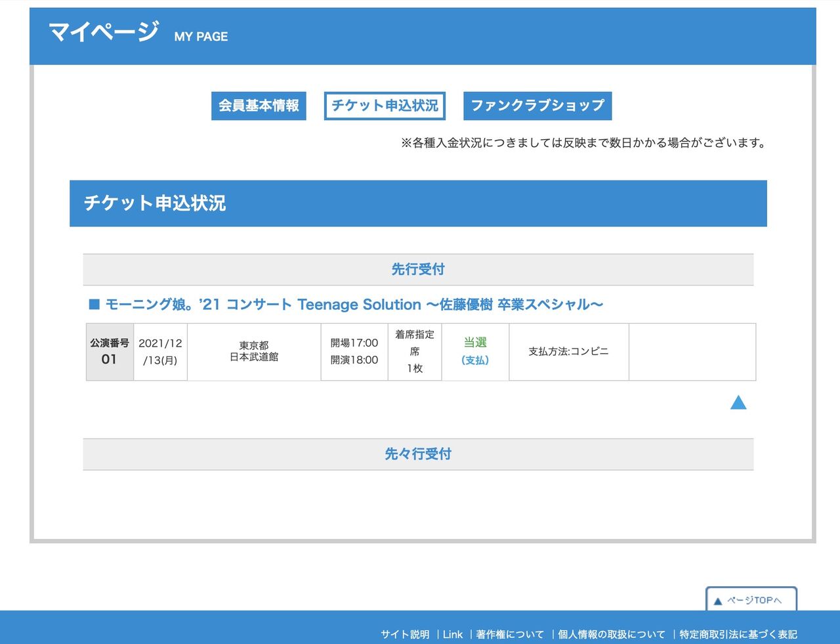
Task: Click the 当選 status text
Action: pyautogui.click(x=475, y=342)
